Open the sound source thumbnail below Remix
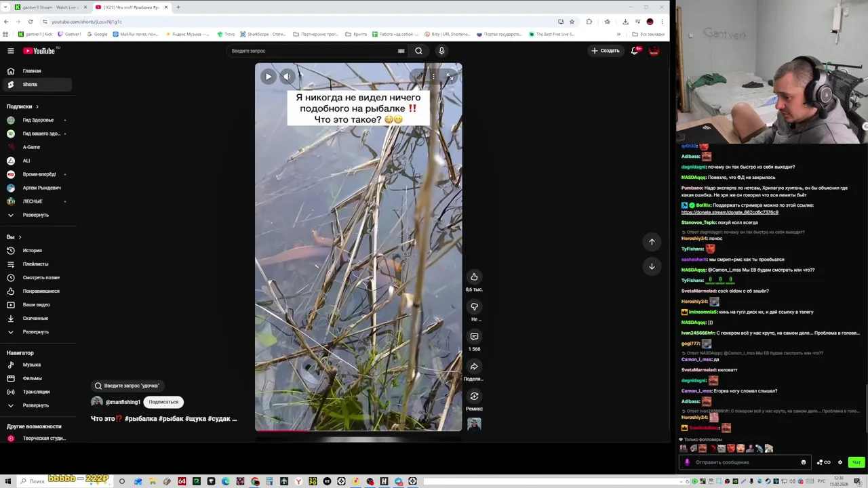868x488 pixels. 474,424
